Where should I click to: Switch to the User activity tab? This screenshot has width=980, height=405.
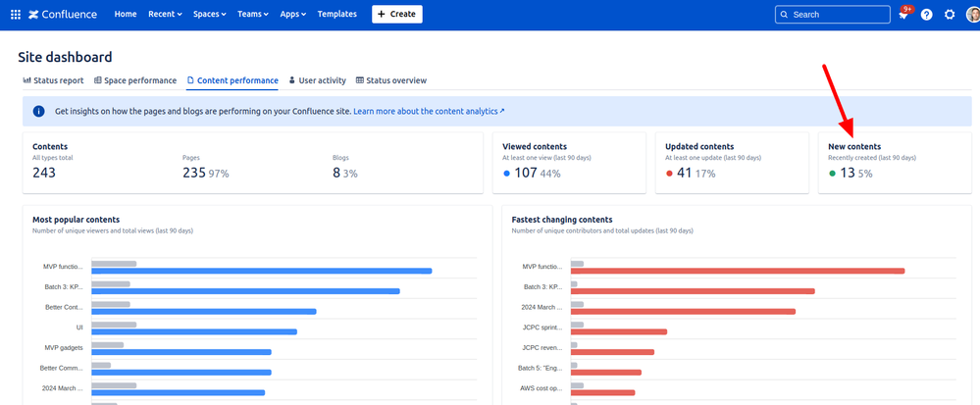[317, 80]
